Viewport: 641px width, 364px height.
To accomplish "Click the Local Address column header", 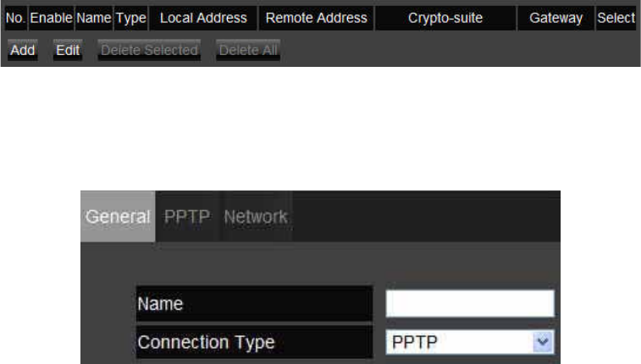I will (x=203, y=18).
